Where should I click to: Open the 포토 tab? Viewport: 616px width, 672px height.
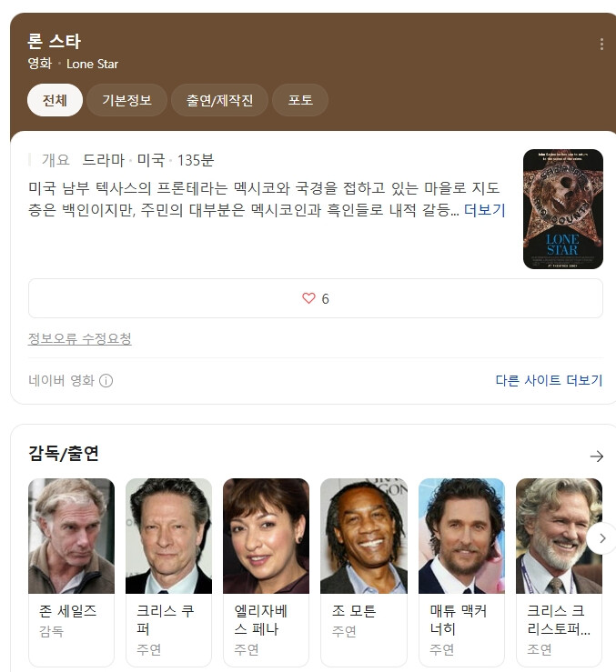tap(300, 100)
